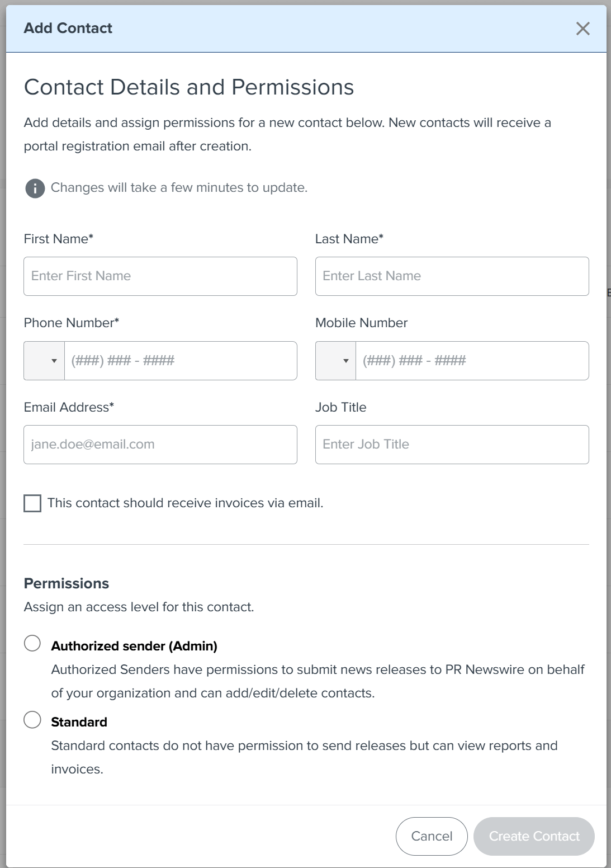Enable the receive invoices via email checkbox
Screen dimensions: 611x868
click(32, 503)
